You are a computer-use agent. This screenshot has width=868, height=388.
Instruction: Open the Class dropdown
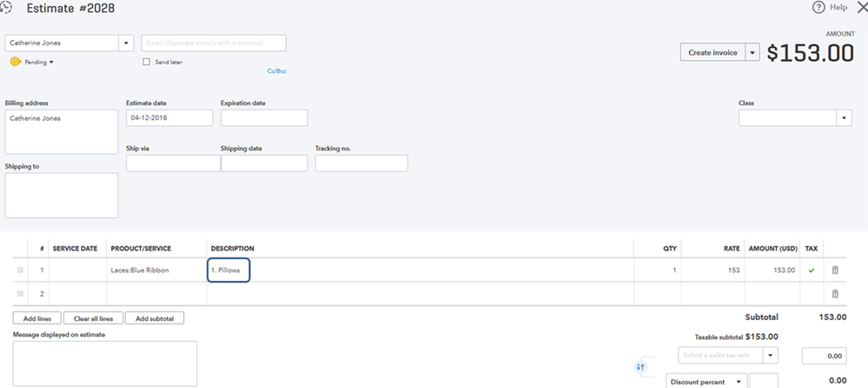[x=845, y=118]
